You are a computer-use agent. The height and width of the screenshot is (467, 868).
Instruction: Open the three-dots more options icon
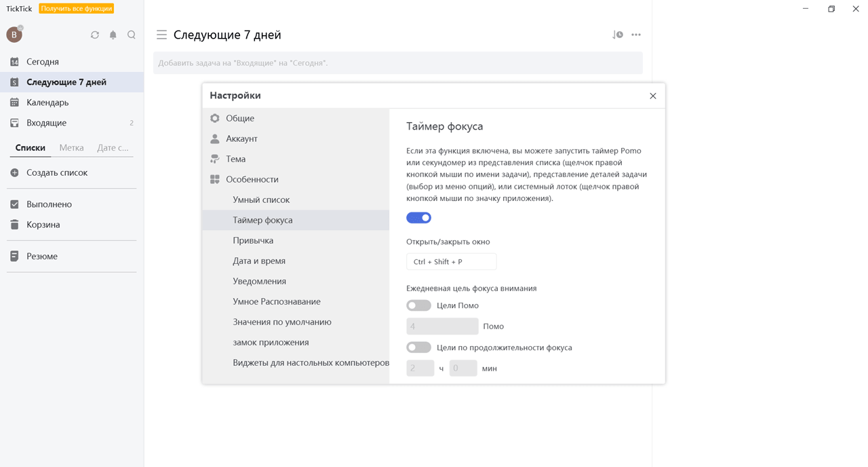(x=636, y=35)
